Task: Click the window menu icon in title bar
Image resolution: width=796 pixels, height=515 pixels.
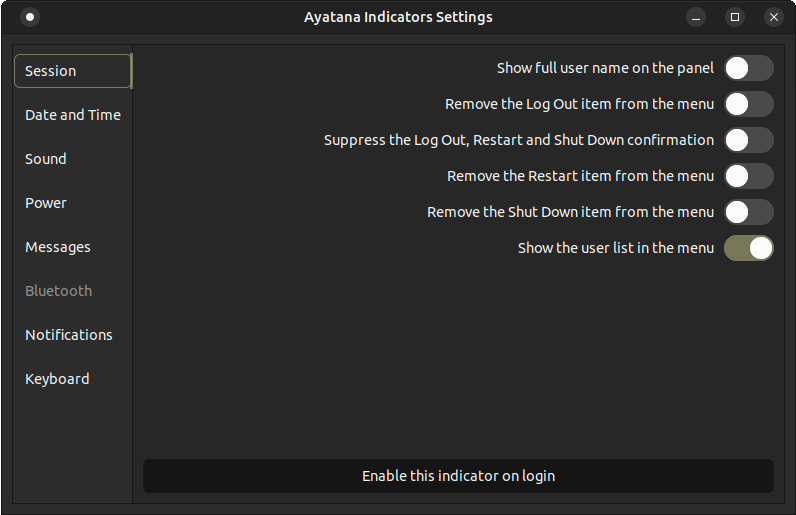Action: click(30, 17)
